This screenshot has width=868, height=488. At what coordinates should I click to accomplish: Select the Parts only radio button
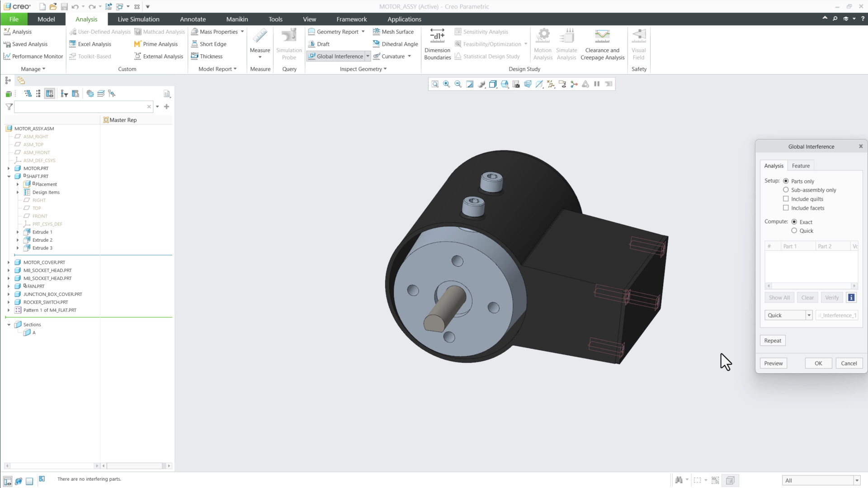(786, 181)
